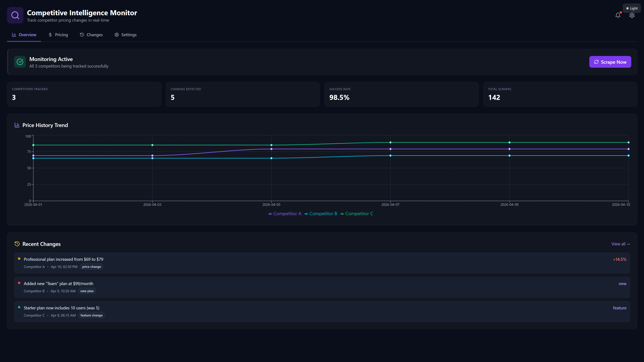Screen dimensions: 644x362
Task: Toggle Competitor C visibility in chart legend
Action: click(x=357, y=214)
